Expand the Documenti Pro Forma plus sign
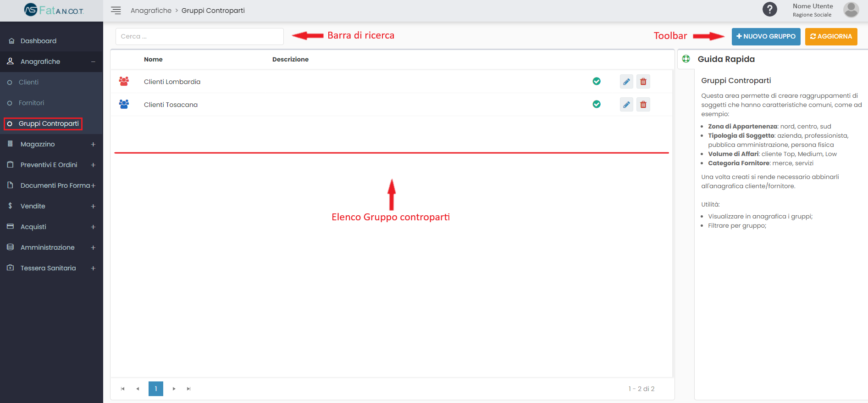Screen dimensions: 868x403 coord(93,185)
